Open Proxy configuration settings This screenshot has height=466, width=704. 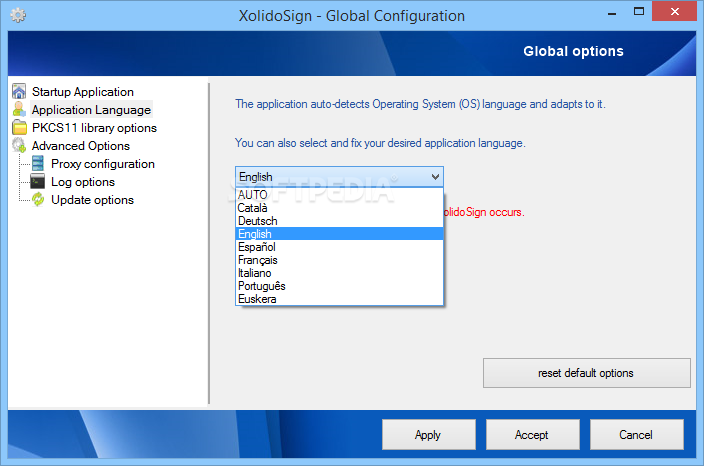[x=103, y=163]
